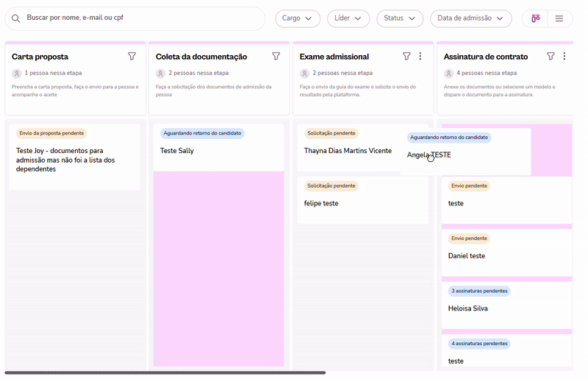Expand the Cargo filter dropdown
The height and width of the screenshot is (379, 588).
[x=298, y=18]
